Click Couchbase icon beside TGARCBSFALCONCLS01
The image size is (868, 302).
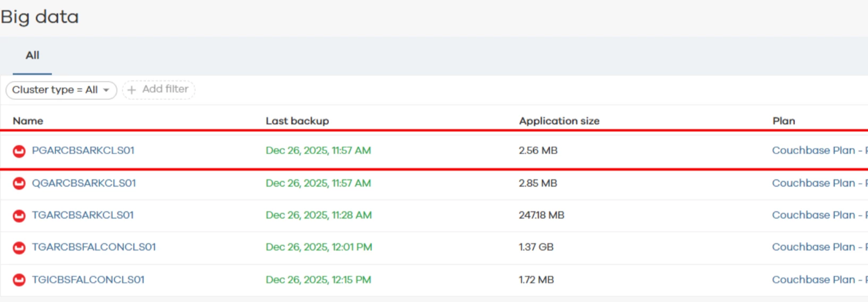tap(19, 247)
